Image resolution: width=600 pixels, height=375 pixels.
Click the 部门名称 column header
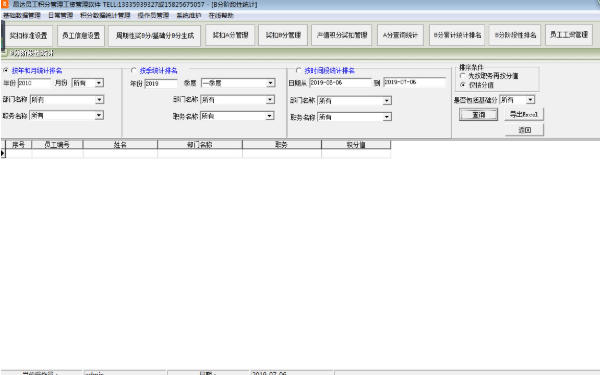click(x=200, y=145)
